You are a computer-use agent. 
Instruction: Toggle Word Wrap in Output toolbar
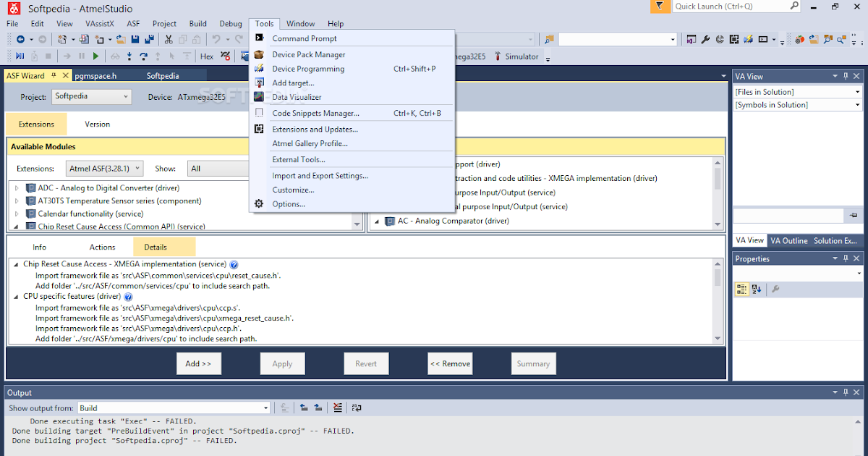point(357,408)
